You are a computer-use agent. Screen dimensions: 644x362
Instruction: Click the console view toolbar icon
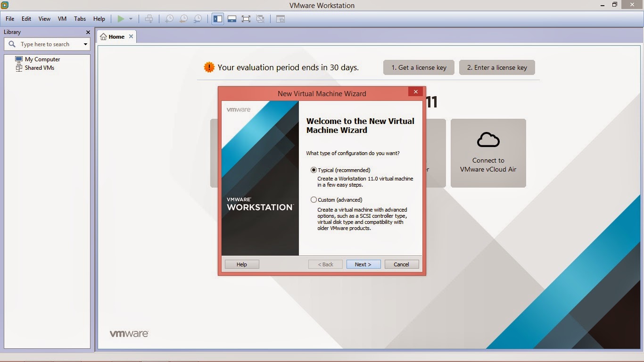[x=281, y=19]
